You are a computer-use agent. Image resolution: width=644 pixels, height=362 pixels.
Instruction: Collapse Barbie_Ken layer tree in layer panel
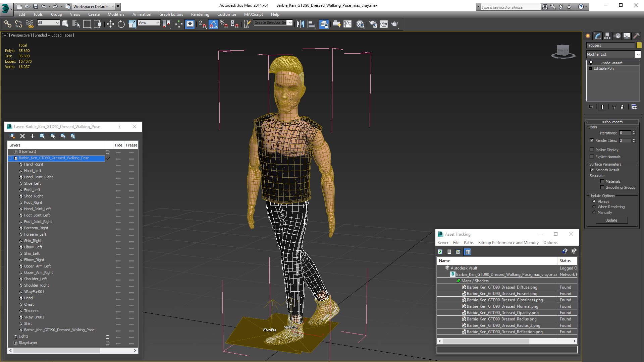pos(10,158)
